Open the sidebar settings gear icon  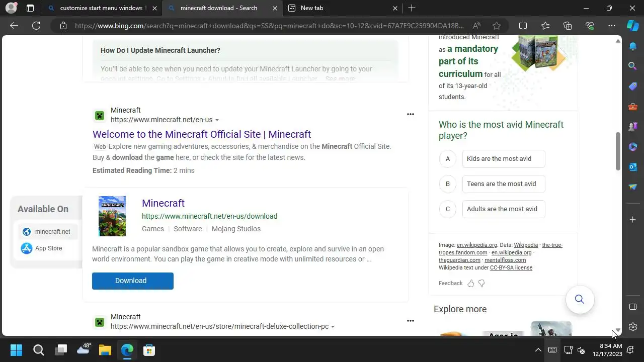[x=633, y=327]
